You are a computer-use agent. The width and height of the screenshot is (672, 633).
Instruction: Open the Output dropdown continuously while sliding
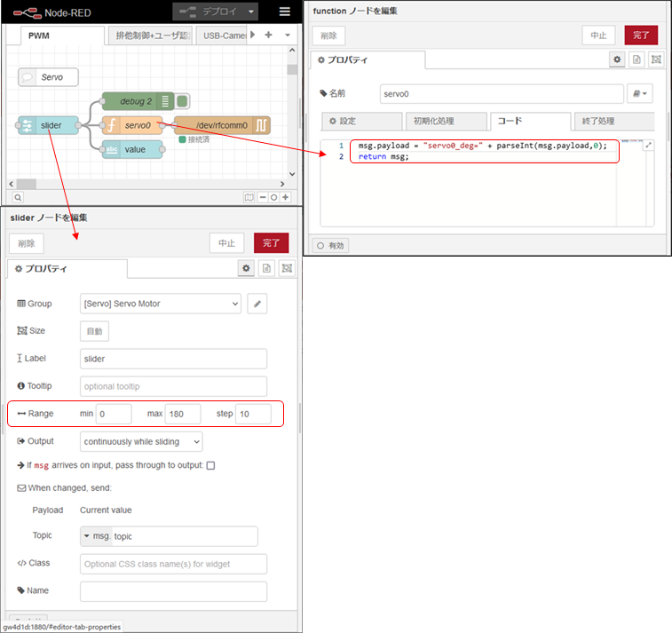tap(140, 441)
